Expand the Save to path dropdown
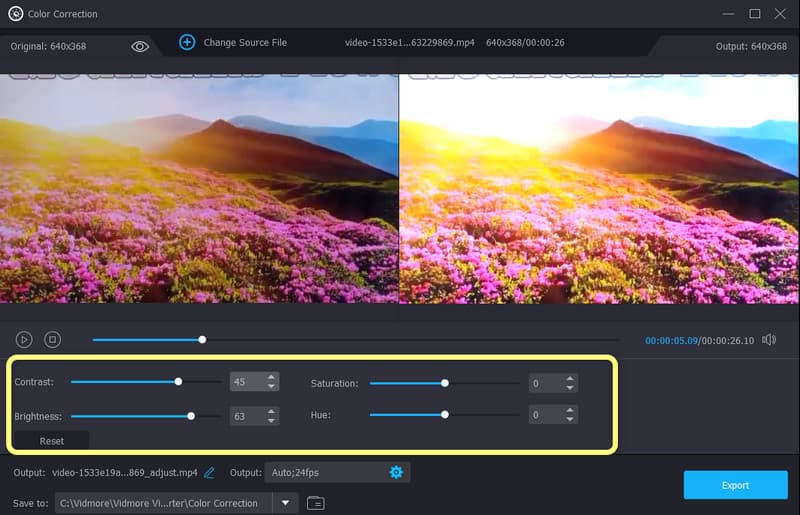The width and height of the screenshot is (800, 515). tap(285, 503)
